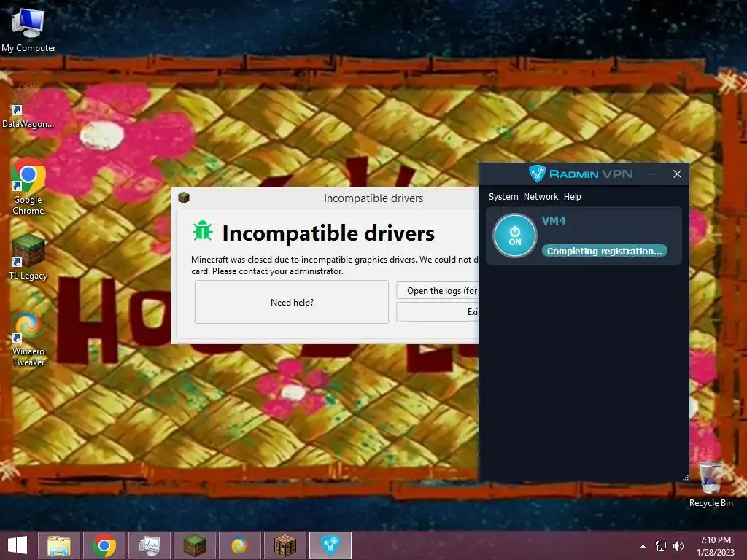This screenshot has height=560, width=747.
Task: Switch to the crafting table taskbar app
Action: [x=285, y=545]
